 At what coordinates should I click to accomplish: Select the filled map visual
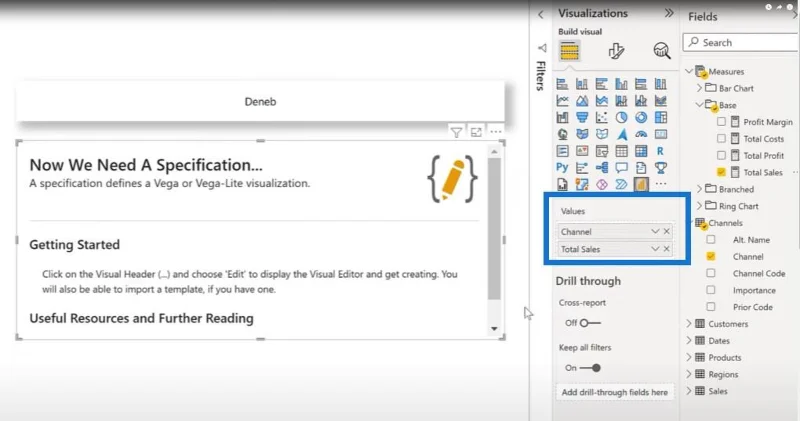coord(582,134)
